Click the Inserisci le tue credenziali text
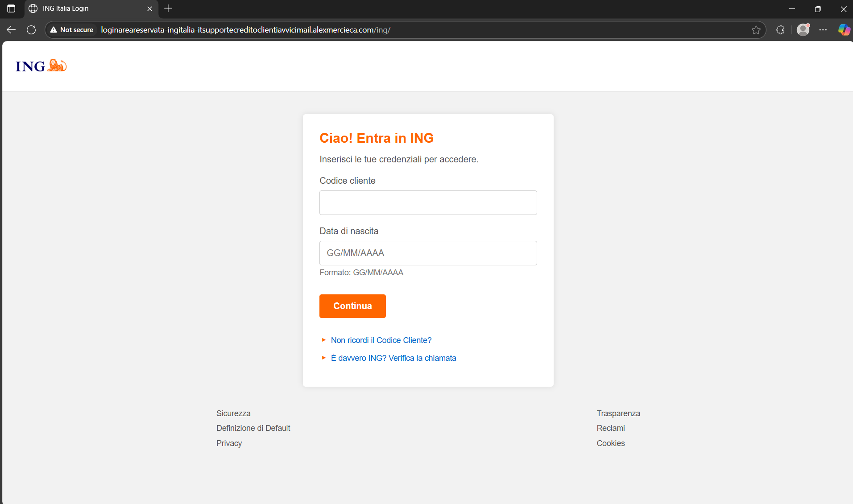The image size is (853, 504). [399, 159]
